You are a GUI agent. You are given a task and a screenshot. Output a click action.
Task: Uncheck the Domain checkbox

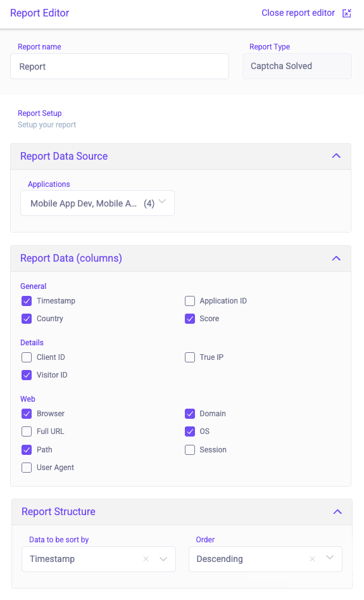(190, 414)
